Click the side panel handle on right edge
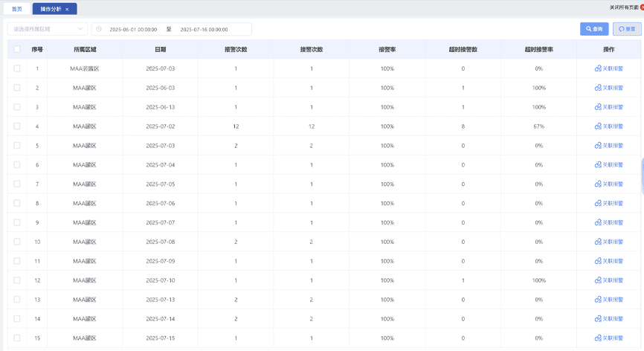 tap(642, 174)
